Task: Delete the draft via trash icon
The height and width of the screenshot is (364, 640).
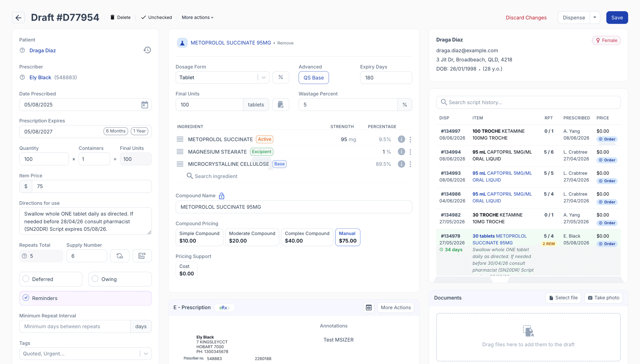Action: (120, 17)
